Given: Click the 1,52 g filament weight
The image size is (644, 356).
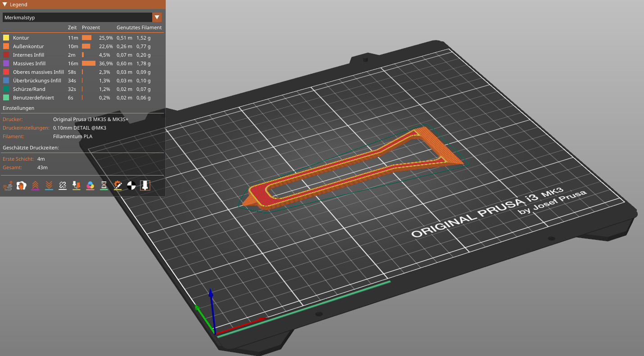Looking at the screenshot, I should coord(144,38).
